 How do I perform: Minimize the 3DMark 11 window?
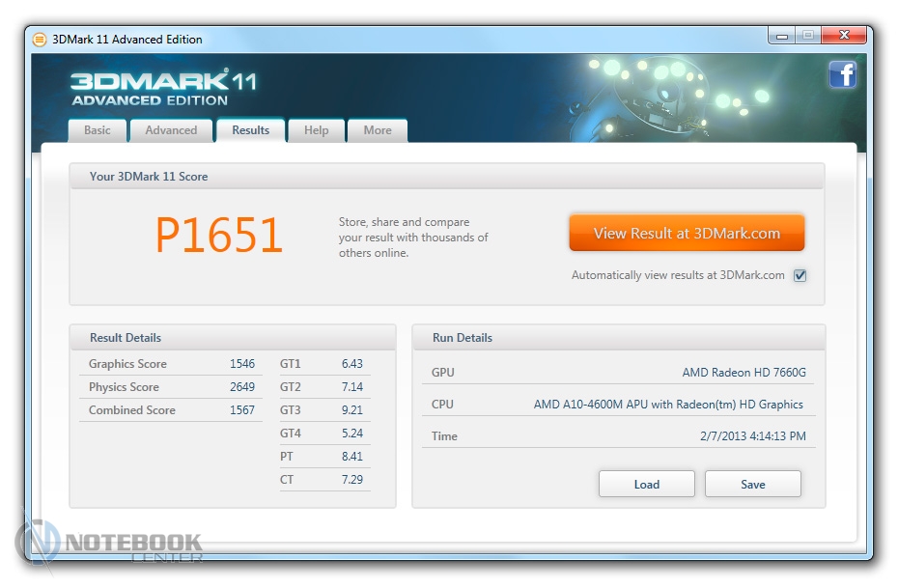coord(781,36)
